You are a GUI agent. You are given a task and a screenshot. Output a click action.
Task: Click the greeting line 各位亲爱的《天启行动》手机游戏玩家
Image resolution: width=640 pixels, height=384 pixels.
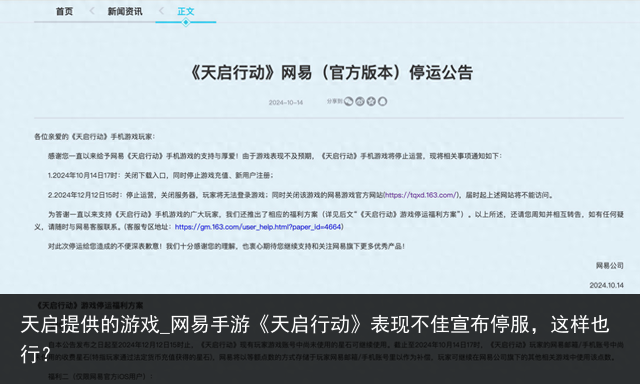click(95, 137)
